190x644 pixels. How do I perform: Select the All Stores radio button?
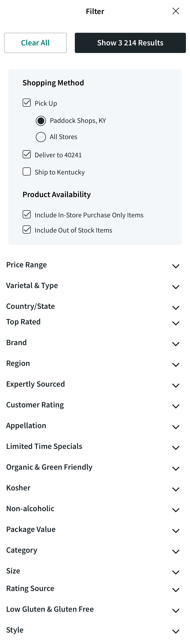41,137
